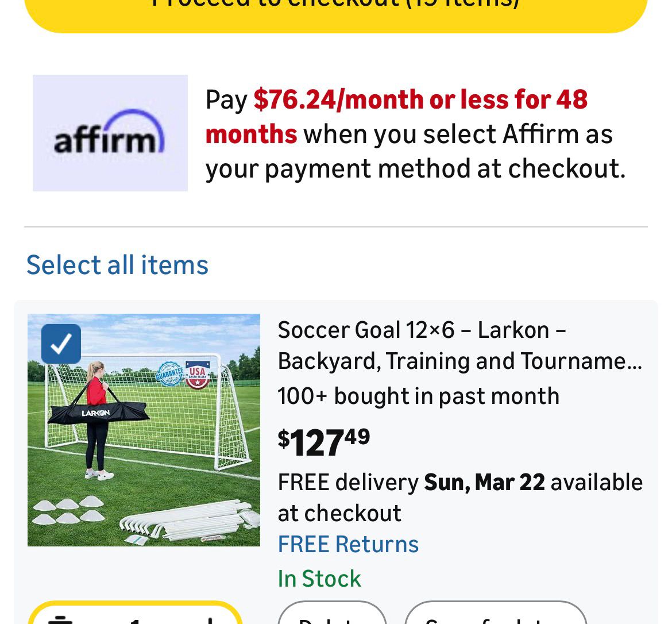This screenshot has width=672, height=624.
Task: Tap the USA Based Seller badge on photo
Action: (197, 375)
